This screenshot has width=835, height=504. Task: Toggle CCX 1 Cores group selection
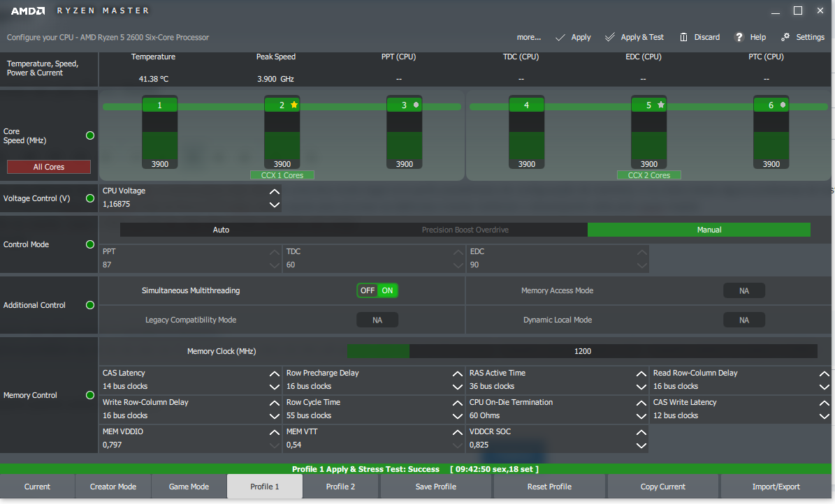pyautogui.click(x=282, y=175)
